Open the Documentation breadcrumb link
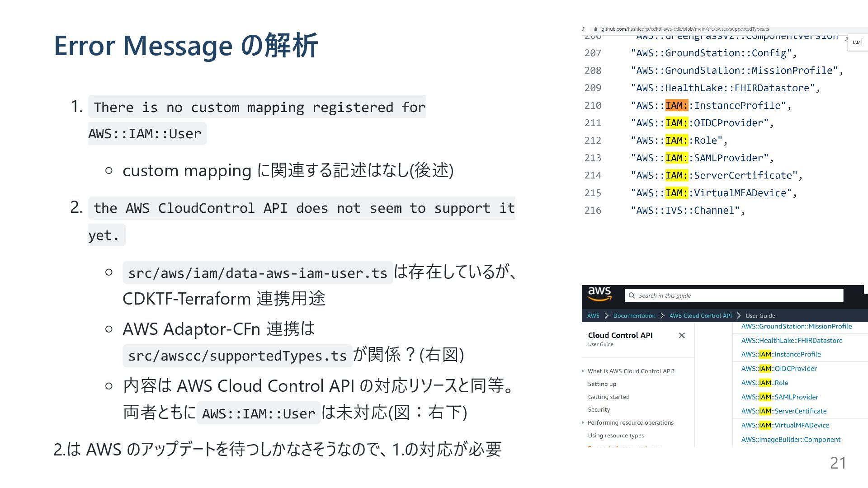The image size is (868, 488). click(x=634, y=316)
